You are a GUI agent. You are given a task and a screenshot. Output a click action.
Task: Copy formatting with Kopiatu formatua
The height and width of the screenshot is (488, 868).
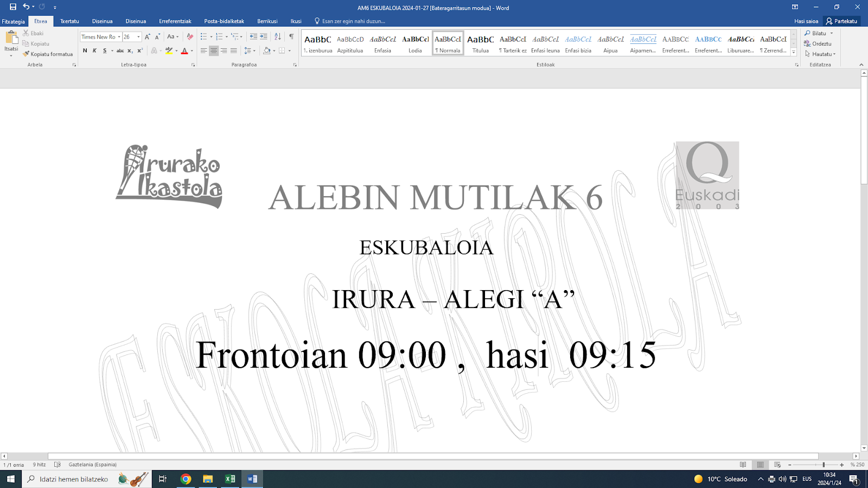[x=48, y=54]
